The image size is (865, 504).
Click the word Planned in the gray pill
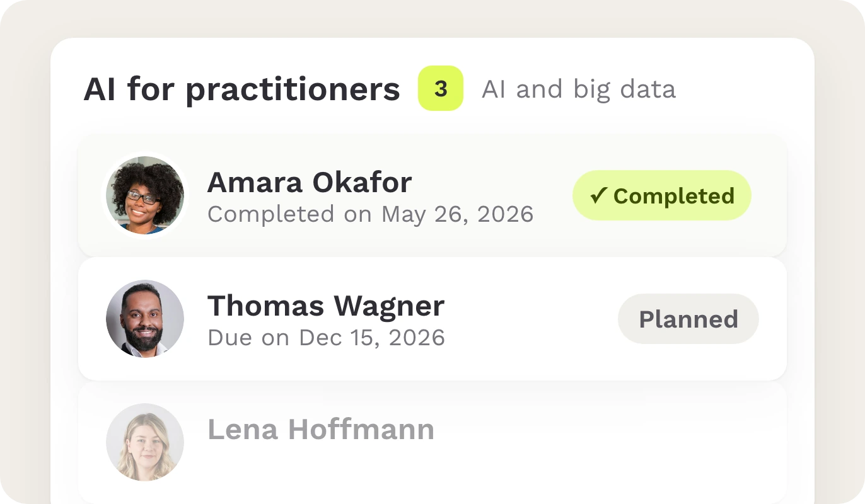tap(688, 319)
